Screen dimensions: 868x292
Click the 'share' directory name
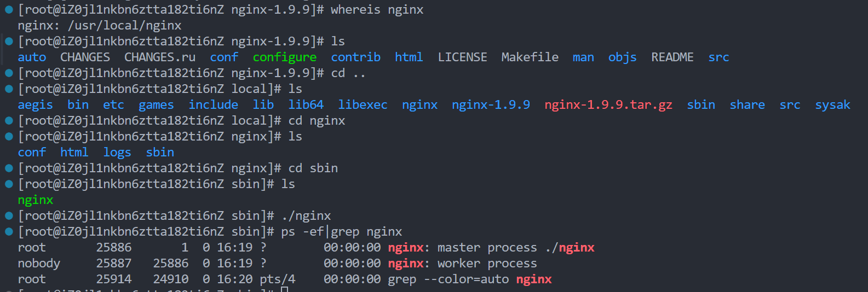[747, 105]
